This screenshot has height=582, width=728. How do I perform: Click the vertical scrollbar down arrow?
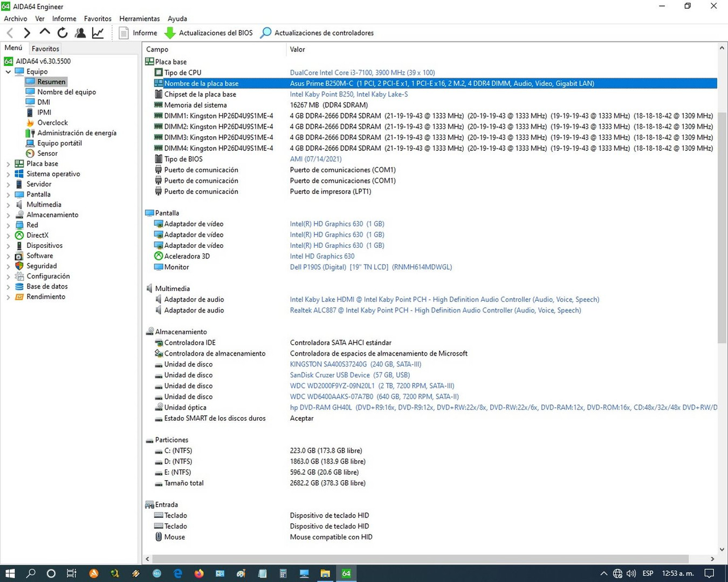point(722,549)
